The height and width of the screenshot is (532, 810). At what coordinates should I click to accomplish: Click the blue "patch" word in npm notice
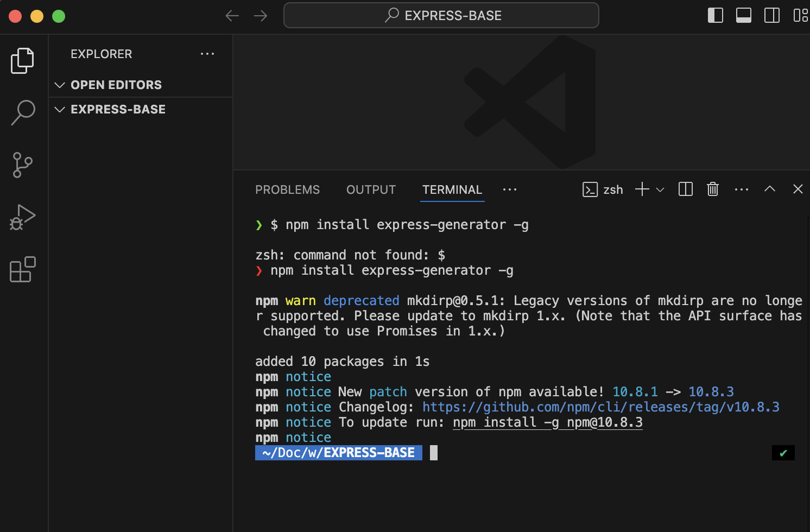[388, 392]
